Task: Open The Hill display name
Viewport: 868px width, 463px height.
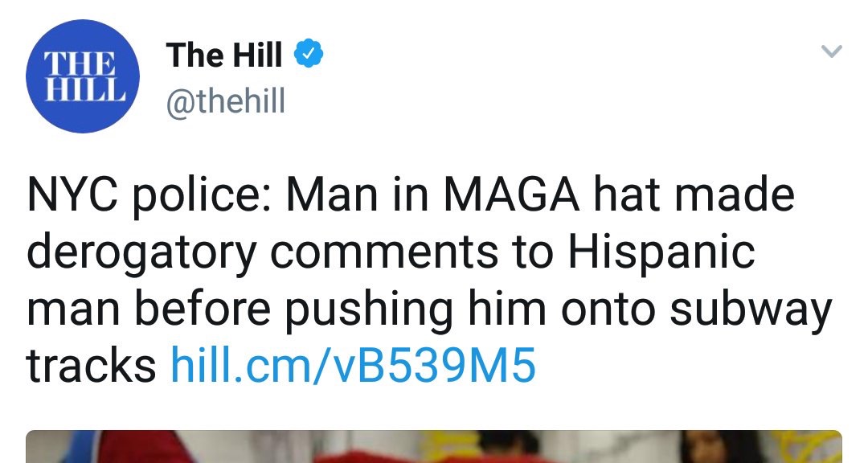Action: (x=224, y=55)
